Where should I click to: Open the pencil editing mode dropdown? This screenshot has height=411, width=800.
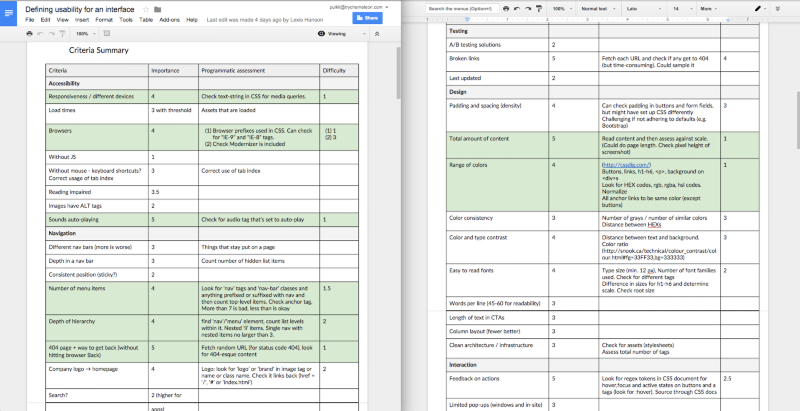pyautogui.click(x=761, y=9)
